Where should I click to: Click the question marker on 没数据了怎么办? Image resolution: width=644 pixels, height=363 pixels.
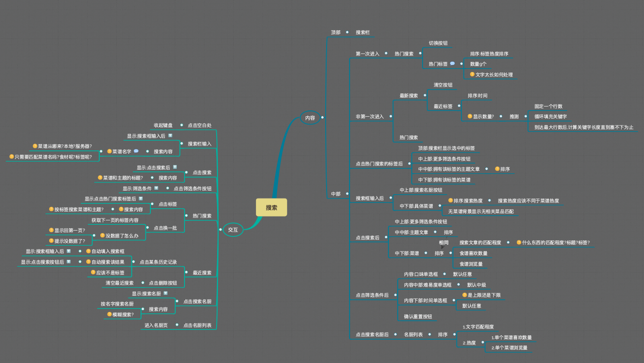coord(102,236)
